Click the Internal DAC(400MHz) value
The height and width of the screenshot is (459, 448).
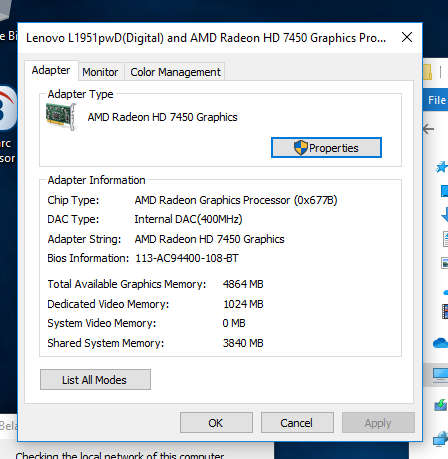coord(188,219)
